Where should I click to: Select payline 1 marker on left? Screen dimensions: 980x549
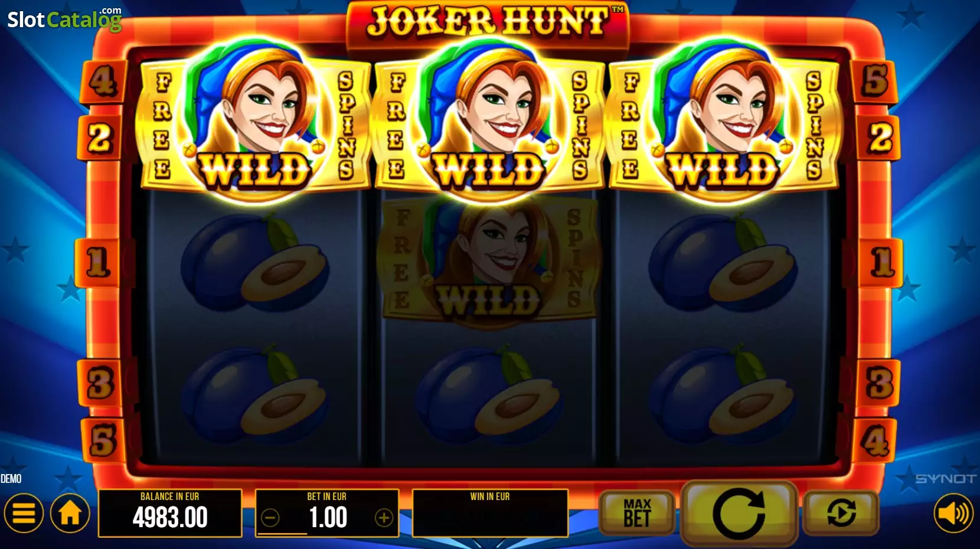pos(98,263)
